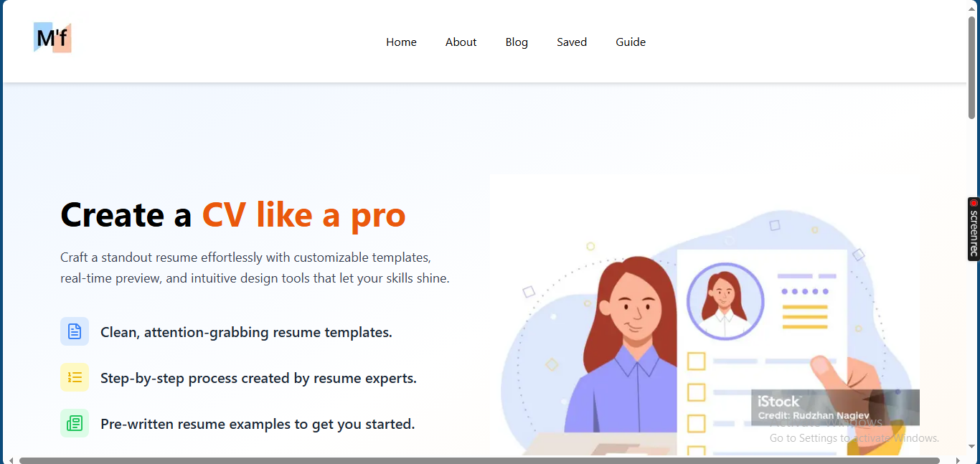View the Saved resumes page
This screenshot has width=980, height=464.
572,42
